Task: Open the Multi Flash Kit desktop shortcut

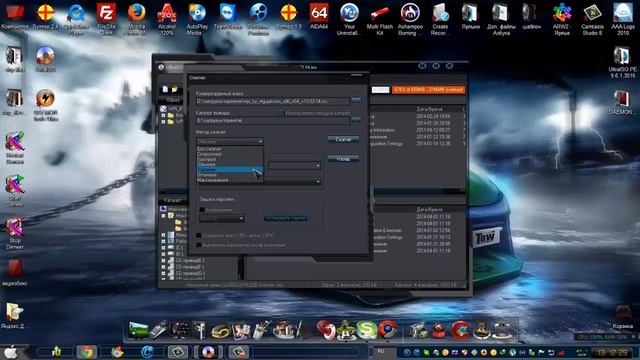Action: click(380, 18)
